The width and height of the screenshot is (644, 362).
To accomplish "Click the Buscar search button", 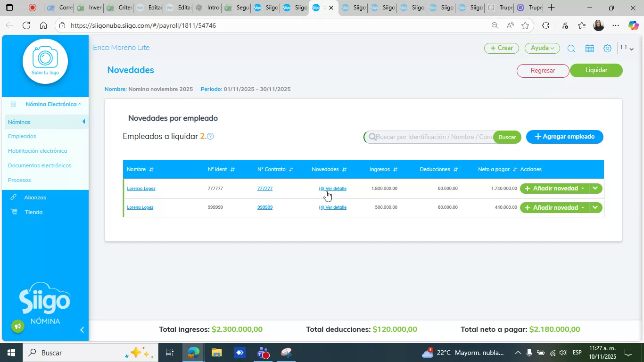I will [x=507, y=137].
